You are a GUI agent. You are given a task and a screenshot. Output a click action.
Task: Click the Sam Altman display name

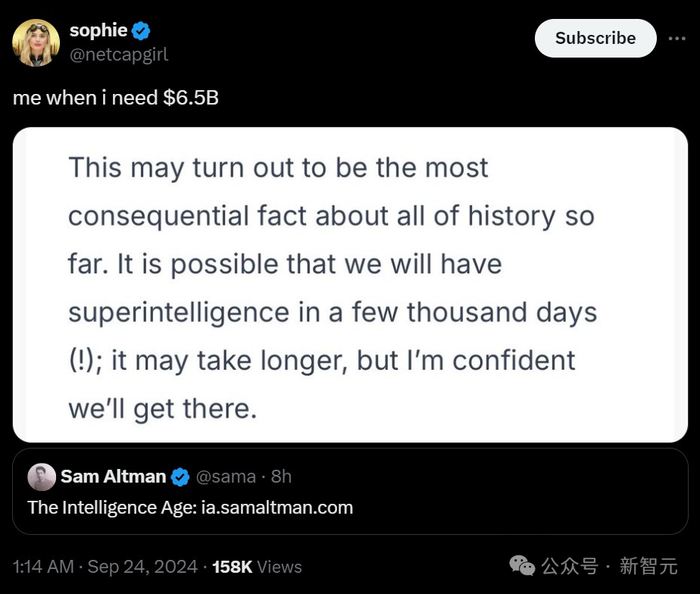point(113,477)
